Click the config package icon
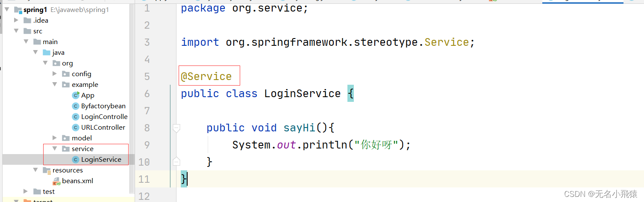 tap(66, 74)
